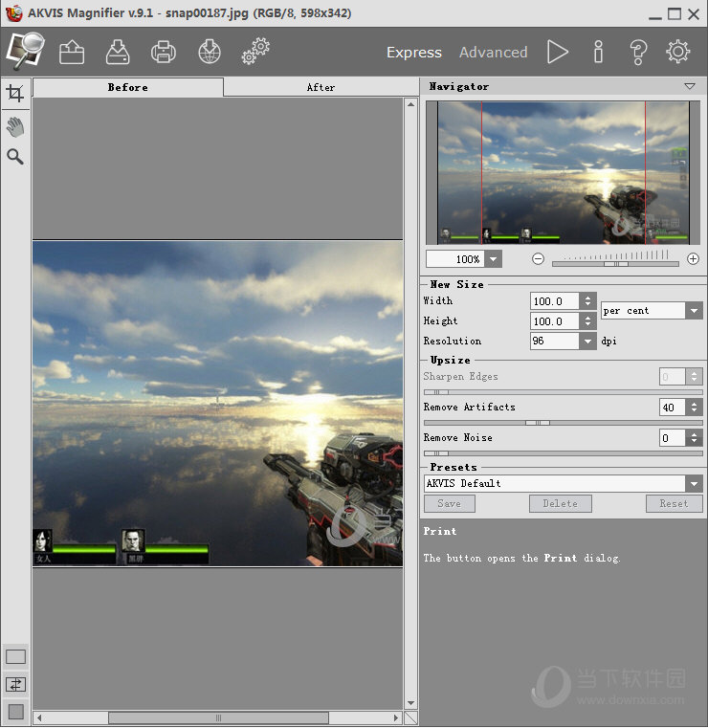708x728 pixels.
Task: Click the Before image in the preview
Action: [x=218, y=404]
